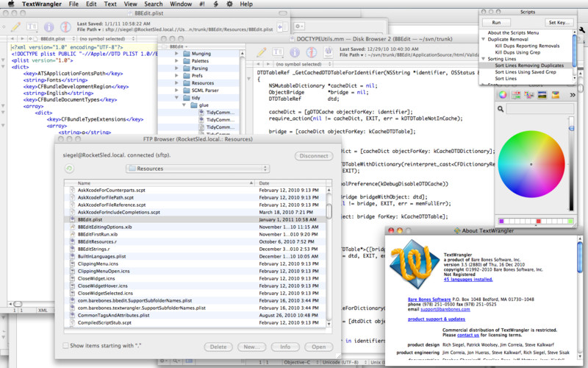Select the crayons mode in Colors panel
Image resolution: width=588 pixels, height=368 pixels.
556,95
